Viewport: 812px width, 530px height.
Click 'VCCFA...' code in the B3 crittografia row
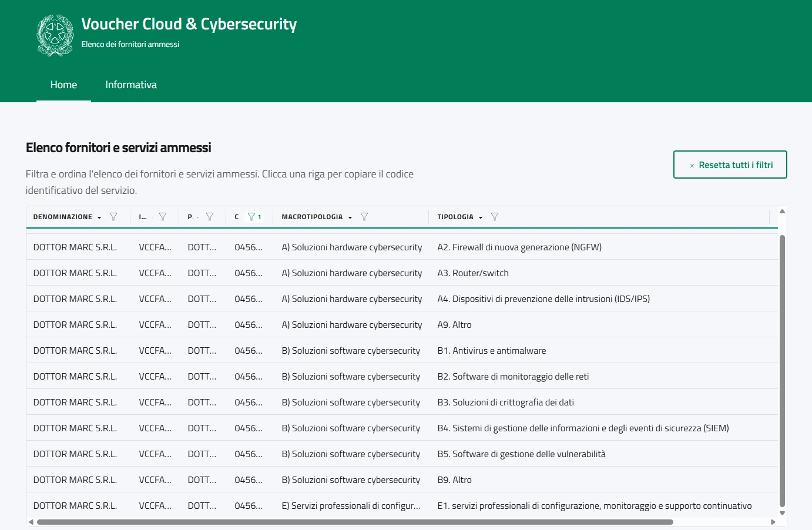[x=155, y=402]
